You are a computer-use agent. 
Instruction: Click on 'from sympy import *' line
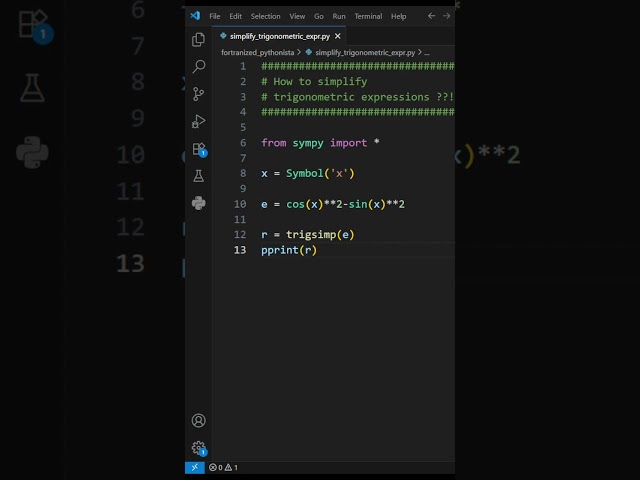coord(320,143)
